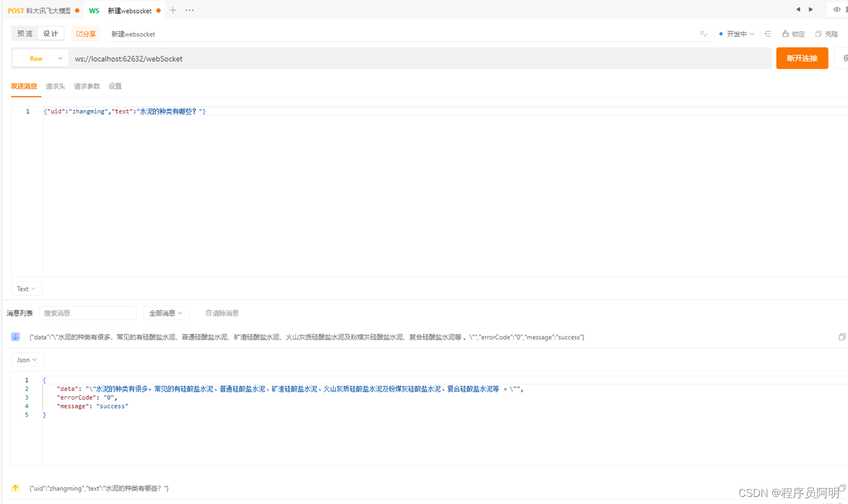The image size is (848, 504).
Task: Click the yellow sent-message arrow icon
Action: click(x=15, y=488)
